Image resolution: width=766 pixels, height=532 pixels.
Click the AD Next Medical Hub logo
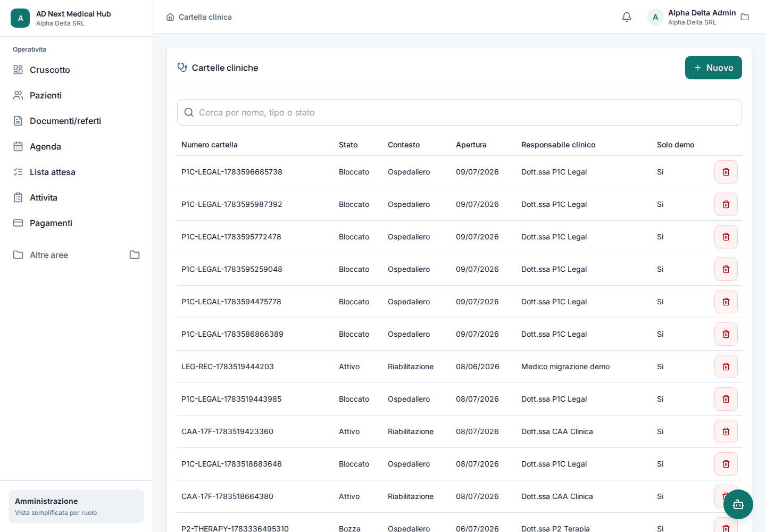tap(20, 18)
